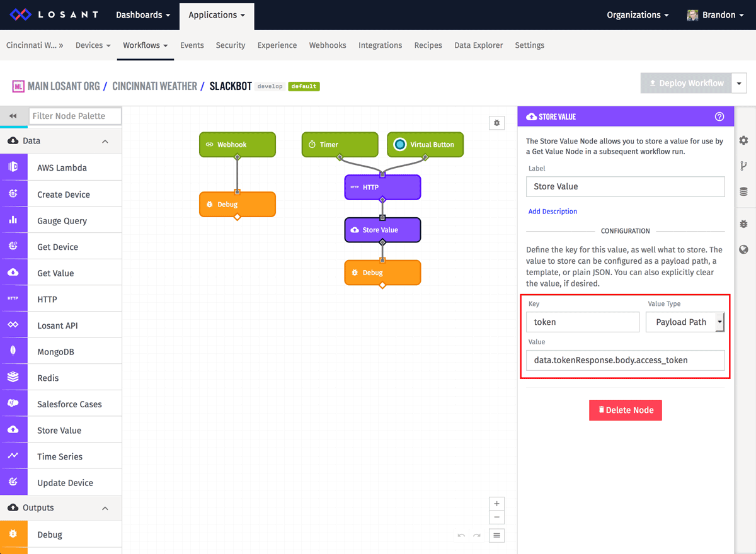Click the Salesforce Cases icon
Screen dimensions: 756x554
click(13, 404)
